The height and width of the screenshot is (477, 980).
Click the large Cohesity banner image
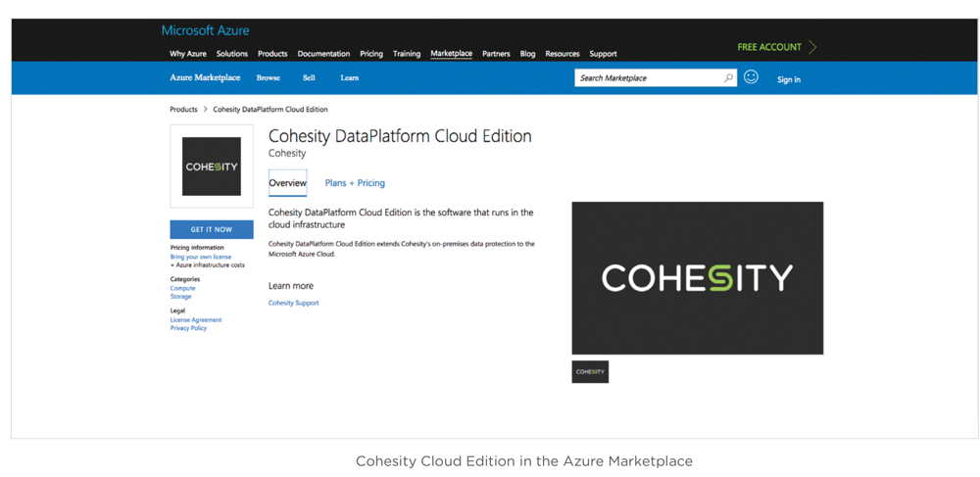pyautogui.click(x=697, y=278)
